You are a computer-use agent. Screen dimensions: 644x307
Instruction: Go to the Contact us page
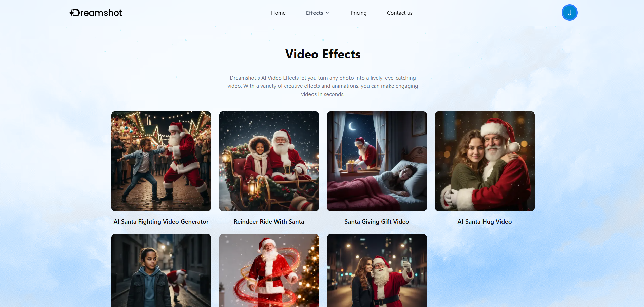[x=399, y=13]
